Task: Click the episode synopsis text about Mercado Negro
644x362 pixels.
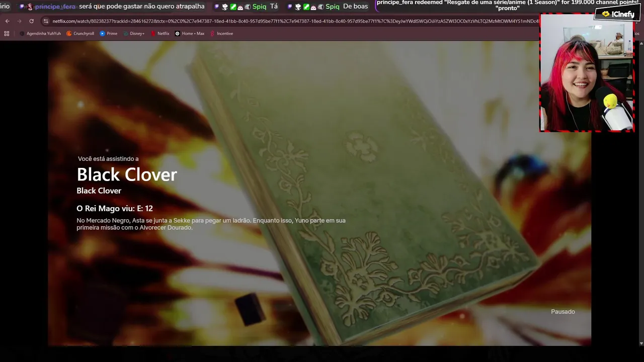Action: pos(211,224)
